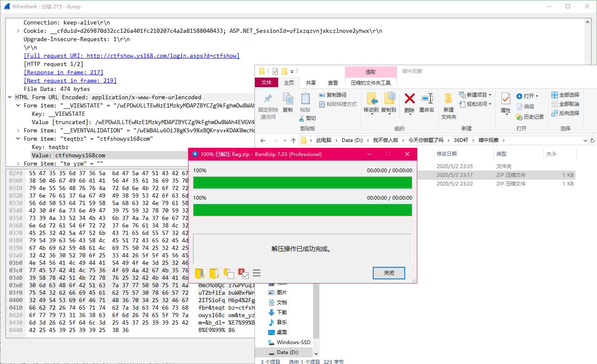Click the 关闭 button in Bandizip

pos(389,273)
